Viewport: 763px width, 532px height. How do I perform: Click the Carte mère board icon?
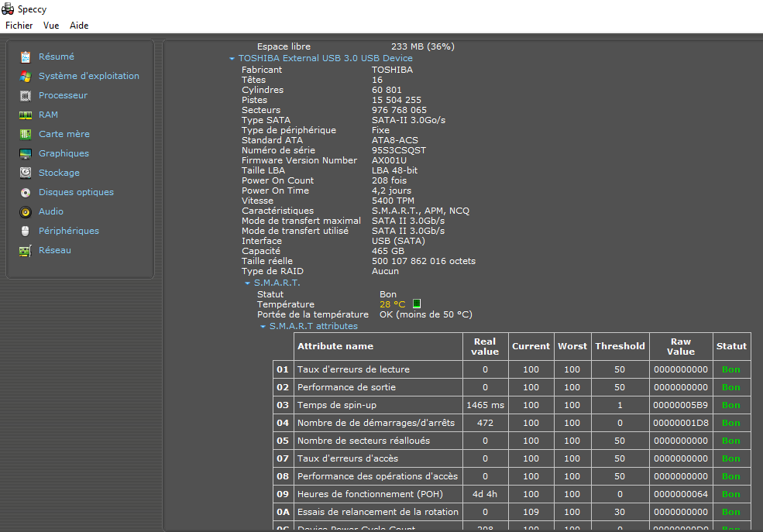pyautogui.click(x=26, y=134)
